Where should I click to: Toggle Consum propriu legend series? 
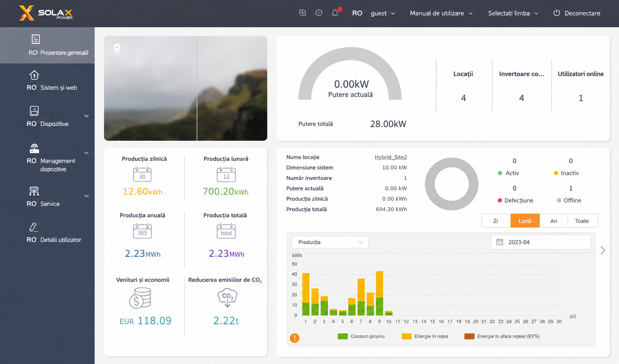[361, 336]
